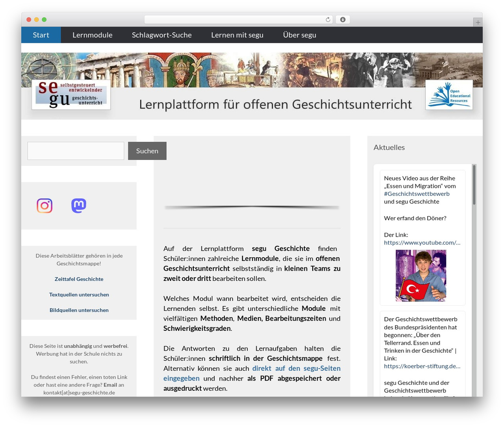Screen dimensions: 504x427
Task: Open the #Geschichtswettbewerb hashtag link
Action: tap(417, 194)
